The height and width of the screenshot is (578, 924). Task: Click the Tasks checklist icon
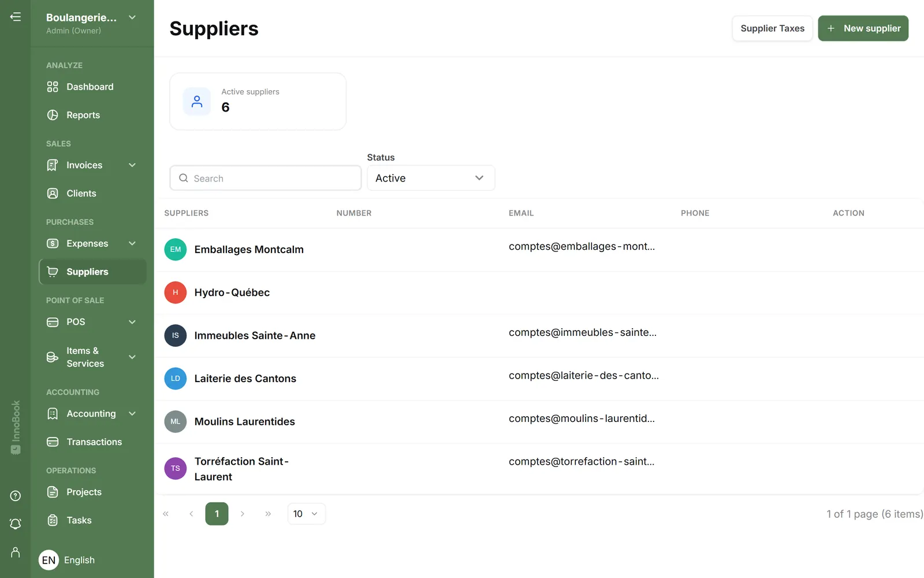(53, 520)
